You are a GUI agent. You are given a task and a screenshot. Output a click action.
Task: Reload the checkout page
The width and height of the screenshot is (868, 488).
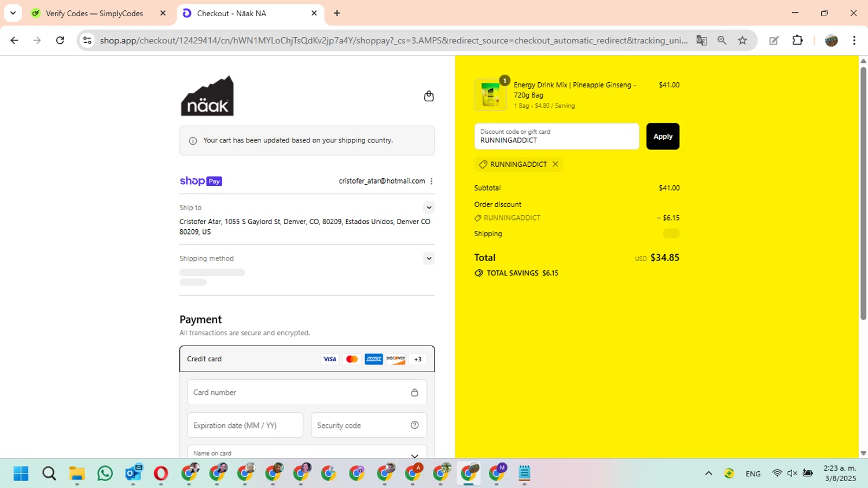coord(60,41)
